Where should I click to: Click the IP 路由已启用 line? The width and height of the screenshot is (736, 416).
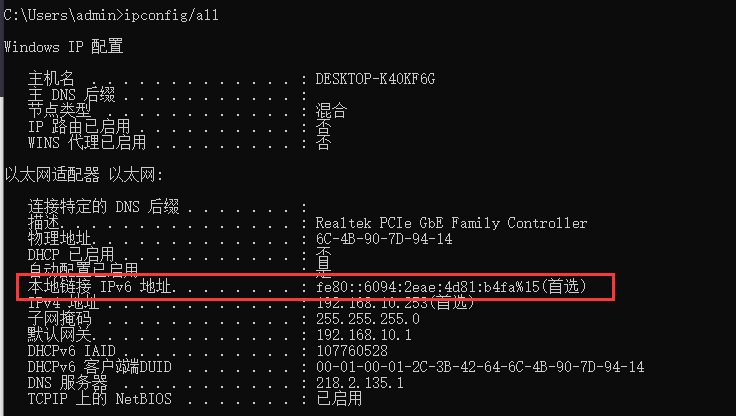(x=80, y=127)
